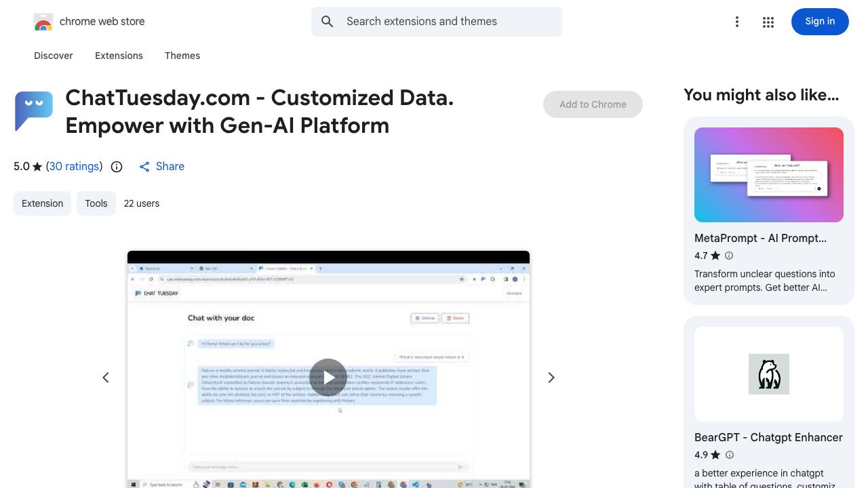Go to the Discover tab

54,56
